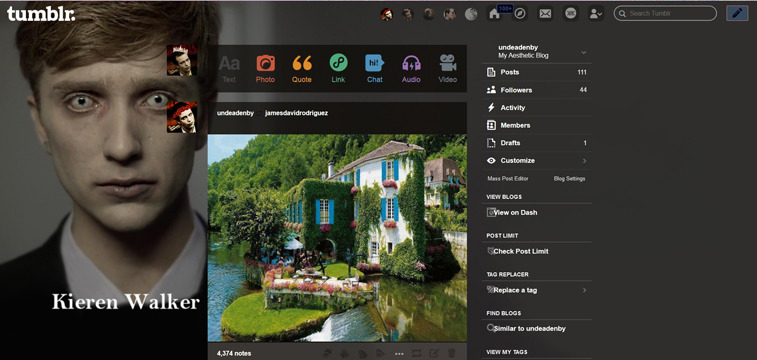Click the 4,374 notes count
This screenshot has height=360, width=757.
(x=234, y=353)
